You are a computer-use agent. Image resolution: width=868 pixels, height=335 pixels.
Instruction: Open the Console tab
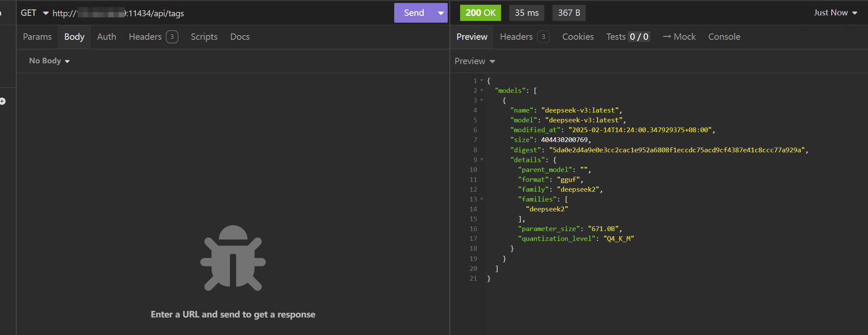(724, 37)
